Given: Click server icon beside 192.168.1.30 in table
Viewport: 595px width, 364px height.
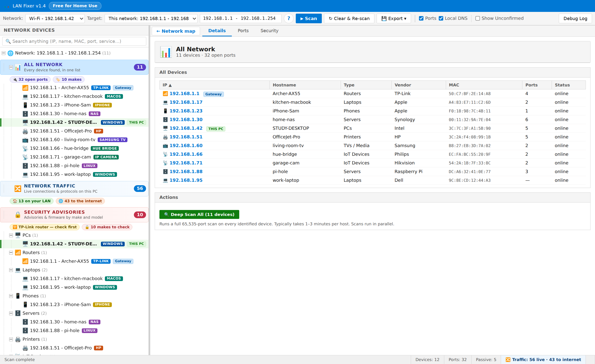Looking at the screenshot, I should (165, 120).
